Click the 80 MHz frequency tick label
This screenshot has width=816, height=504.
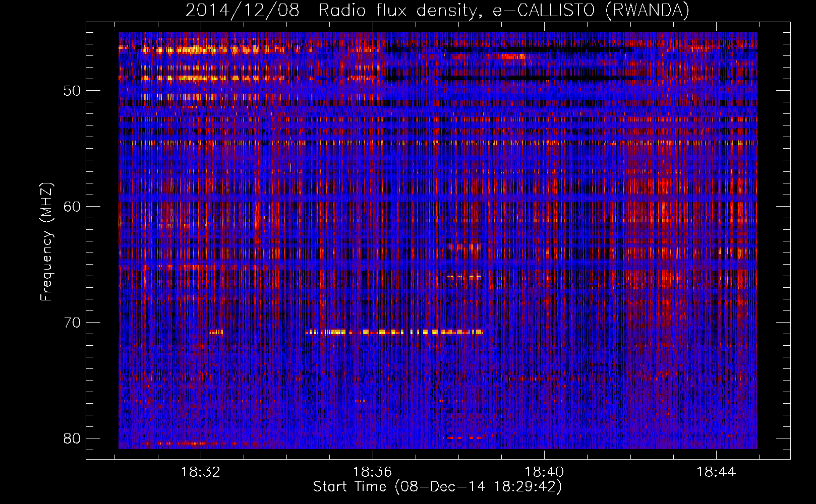[x=72, y=438]
